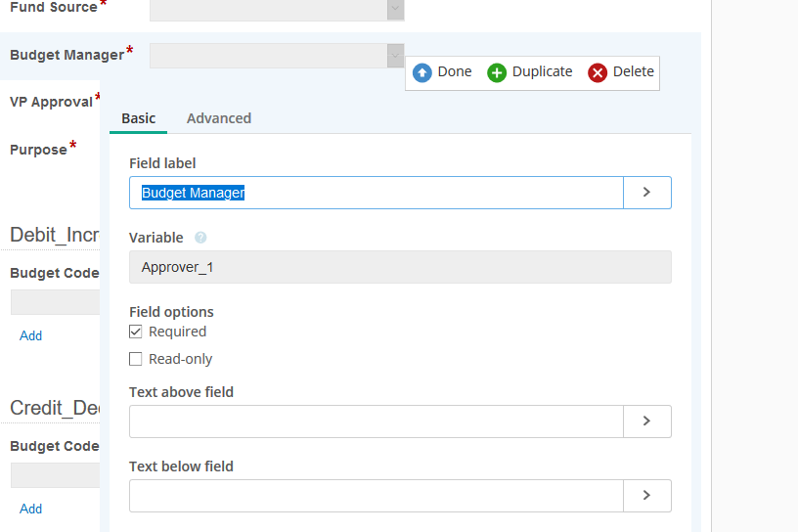Click the Variable help question mark icon

pyautogui.click(x=200, y=238)
